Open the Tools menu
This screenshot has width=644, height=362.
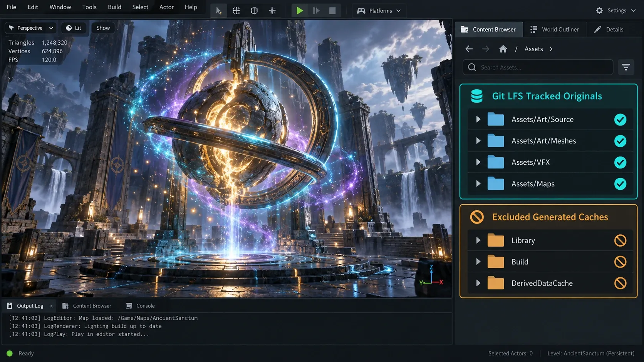pyautogui.click(x=89, y=7)
